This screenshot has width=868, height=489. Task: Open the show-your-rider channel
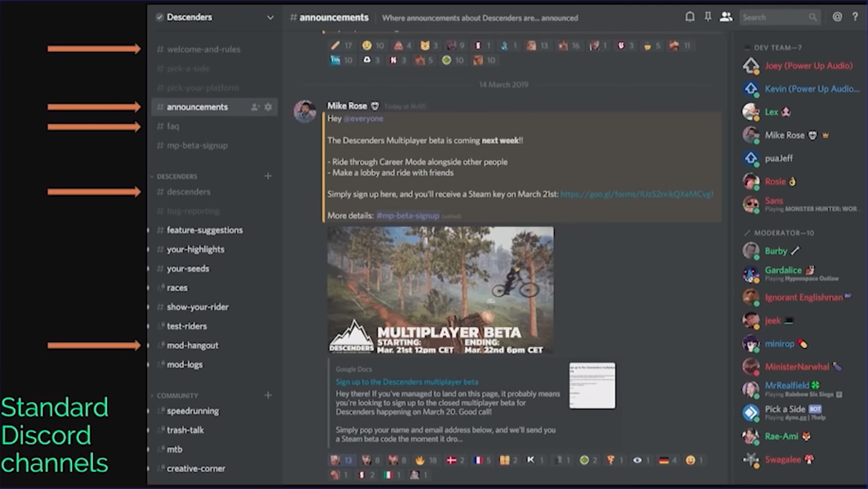tap(214, 307)
